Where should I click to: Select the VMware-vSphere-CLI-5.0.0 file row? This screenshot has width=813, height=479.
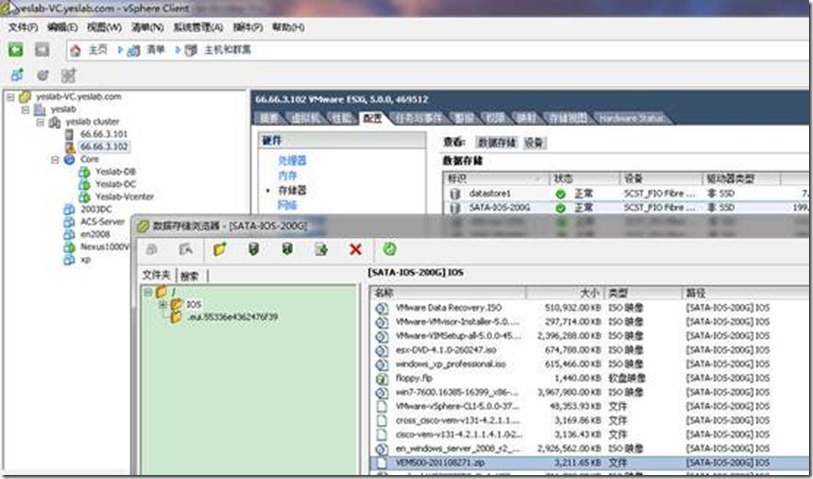tap(590, 406)
